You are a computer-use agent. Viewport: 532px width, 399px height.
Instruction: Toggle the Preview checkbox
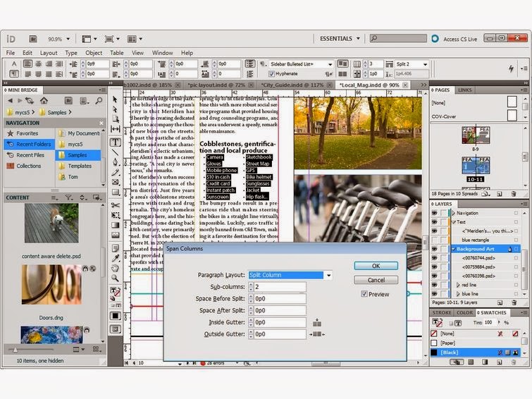click(364, 294)
